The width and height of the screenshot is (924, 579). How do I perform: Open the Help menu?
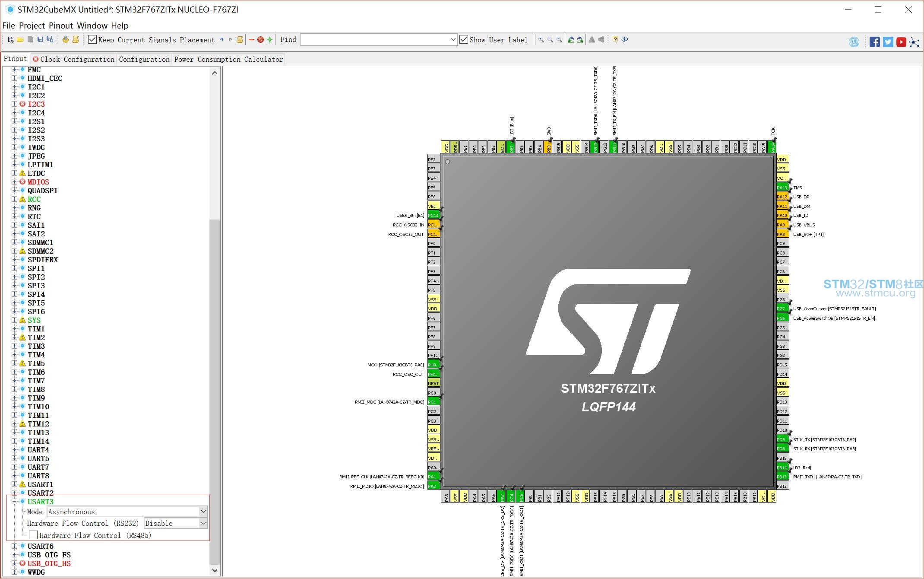tap(120, 25)
